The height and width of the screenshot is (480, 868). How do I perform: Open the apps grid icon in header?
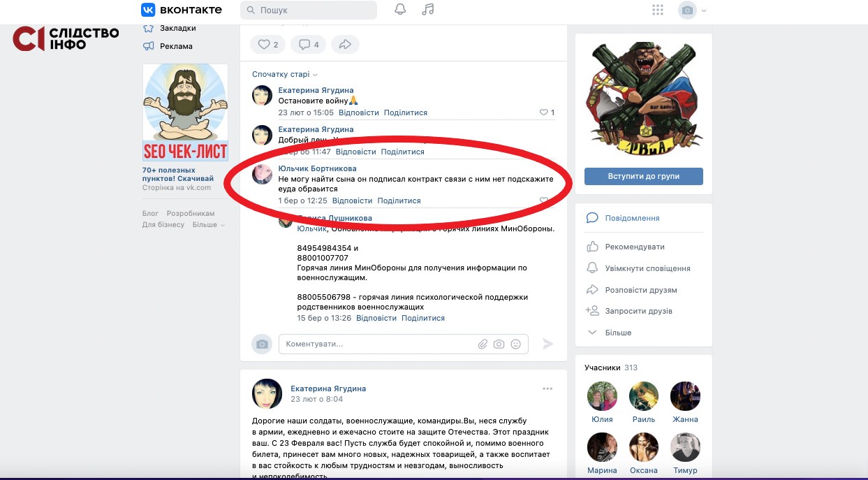click(657, 10)
